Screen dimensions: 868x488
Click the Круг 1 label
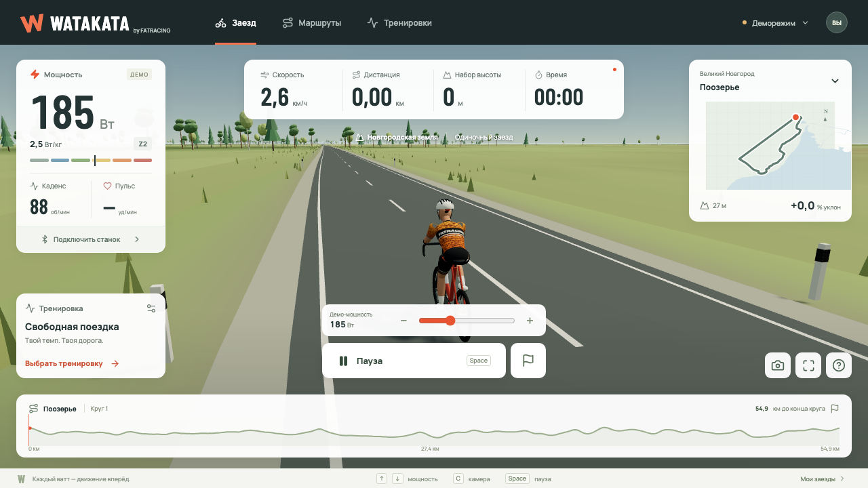(99, 409)
